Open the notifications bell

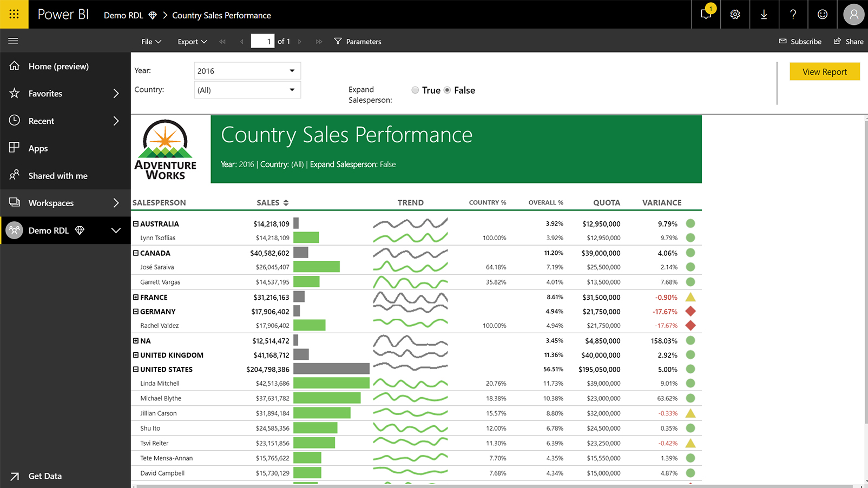705,15
